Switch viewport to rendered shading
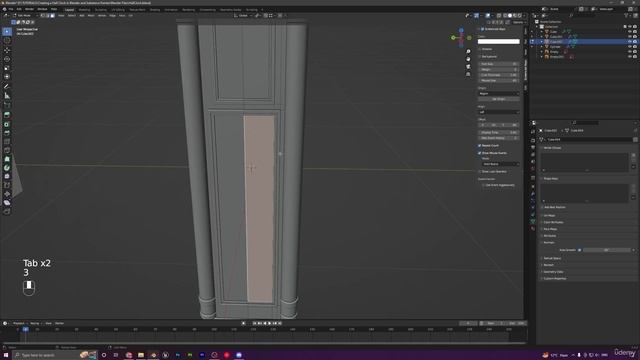This screenshot has height=360, width=640. pyautogui.click(x=520, y=16)
